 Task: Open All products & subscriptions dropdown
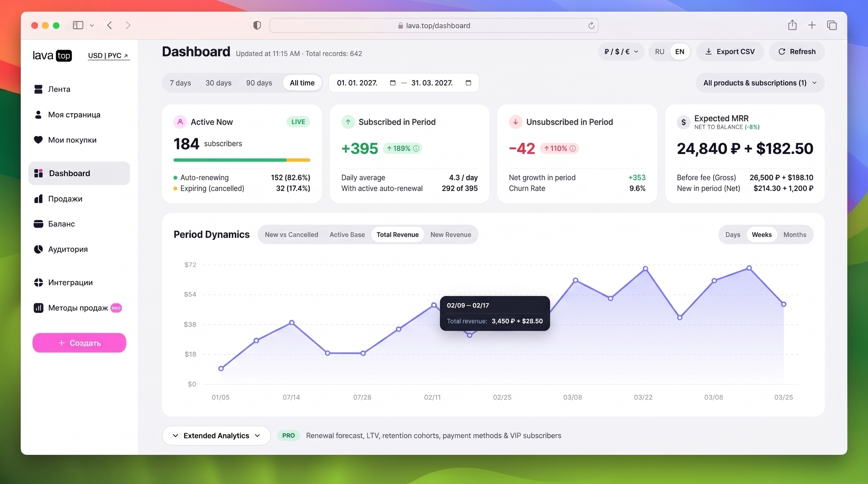click(x=760, y=83)
